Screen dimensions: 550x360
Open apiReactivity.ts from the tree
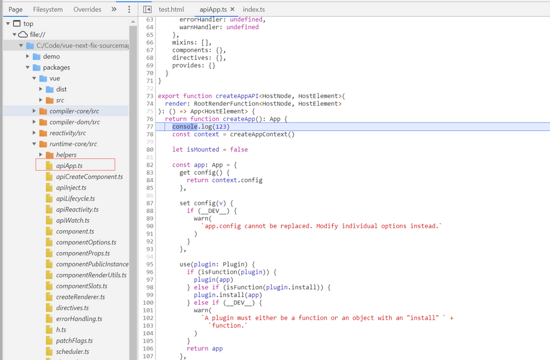77,209
